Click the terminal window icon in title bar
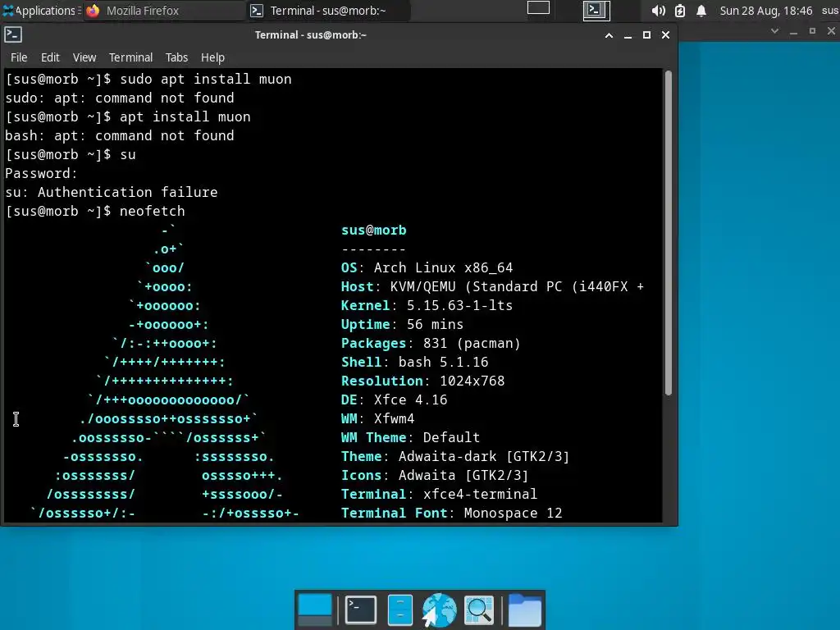The width and height of the screenshot is (840, 630). [x=13, y=34]
